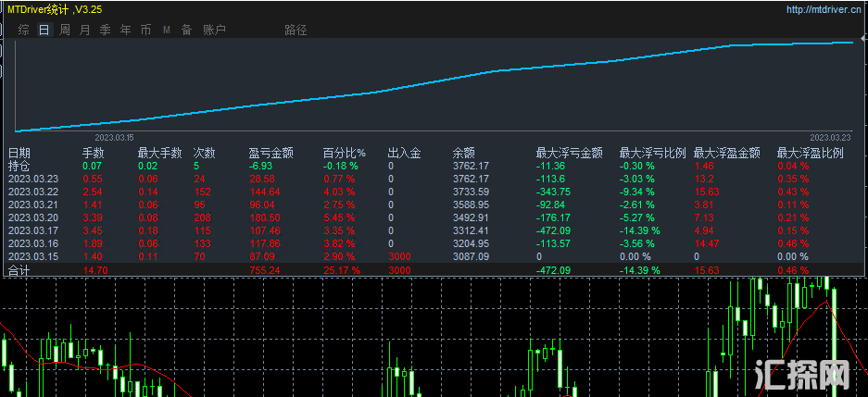Switch to the 账户 (account) tab

coord(214,30)
